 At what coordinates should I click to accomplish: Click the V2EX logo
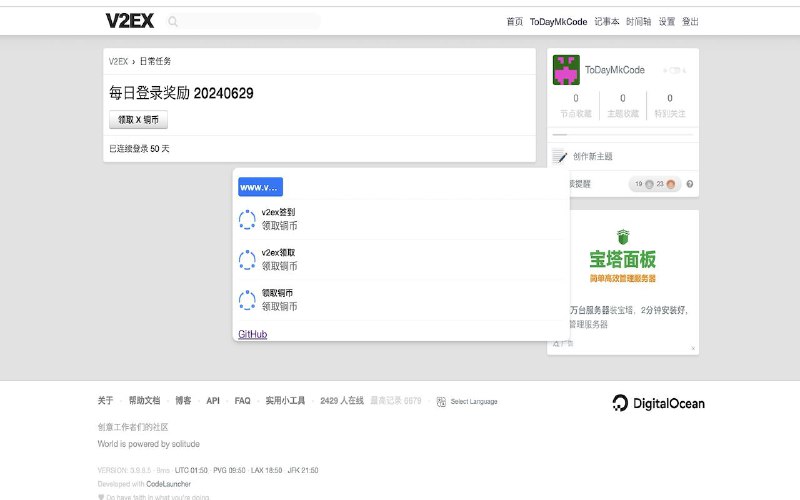point(130,21)
